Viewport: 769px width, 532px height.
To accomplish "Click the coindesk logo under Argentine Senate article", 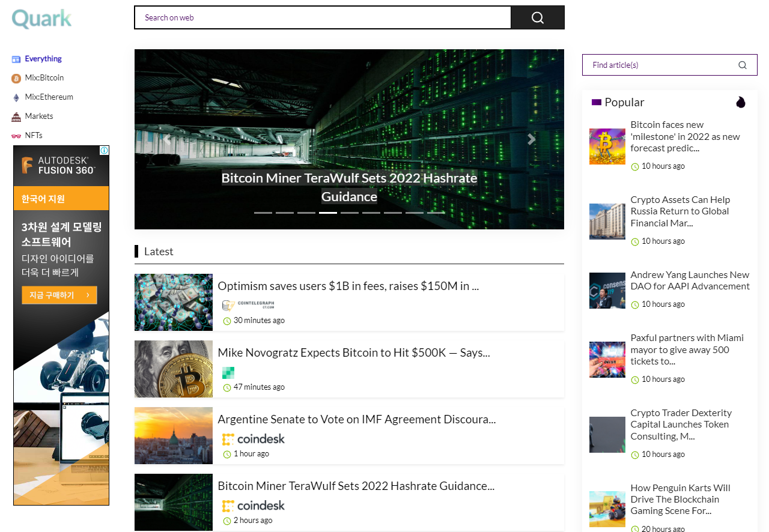I will click(x=254, y=439).
